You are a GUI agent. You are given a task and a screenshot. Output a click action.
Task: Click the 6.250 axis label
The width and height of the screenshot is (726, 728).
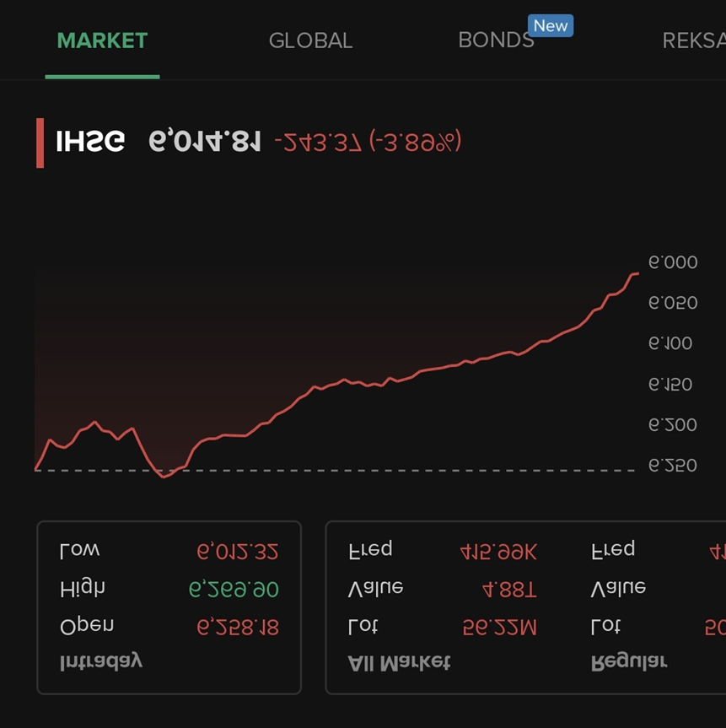[673, 465]
